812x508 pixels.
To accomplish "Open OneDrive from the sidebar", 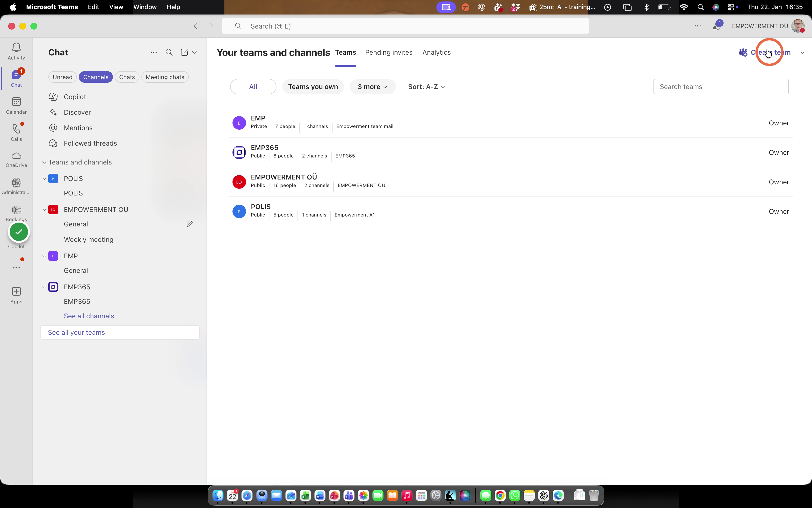I will (x=16, y=160).
